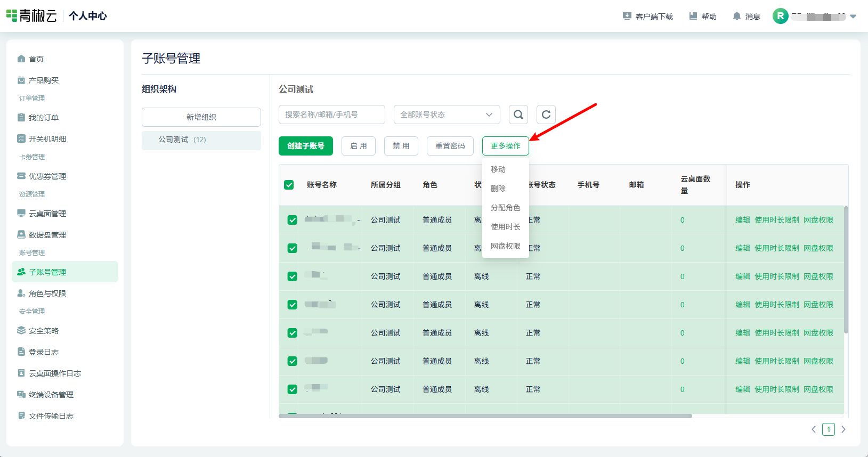Click 编辑 link in the first row
The height and width of the screenshot is (457, 868).
click(x=743, y=220)
